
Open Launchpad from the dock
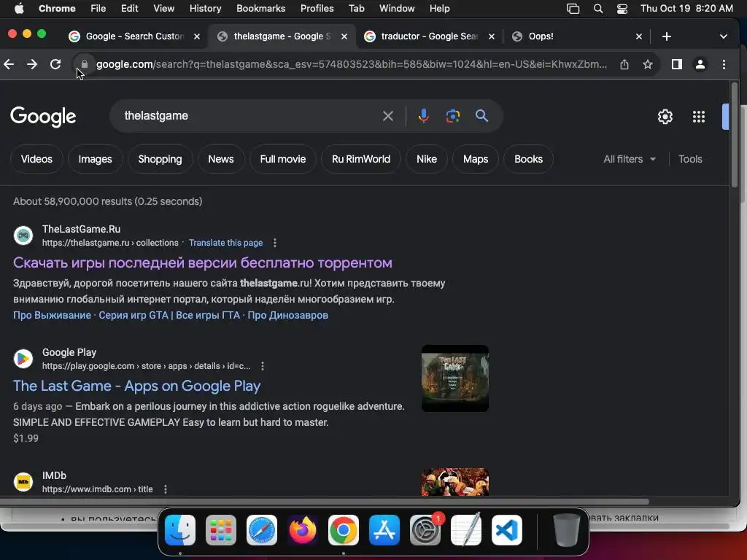[x=221, y=530]
